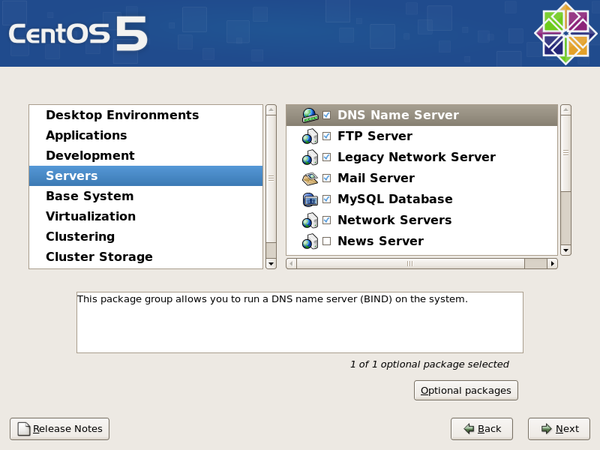Click the MySQL Database row label
This screenshot has height=450, width=600.
pos(395,199)
